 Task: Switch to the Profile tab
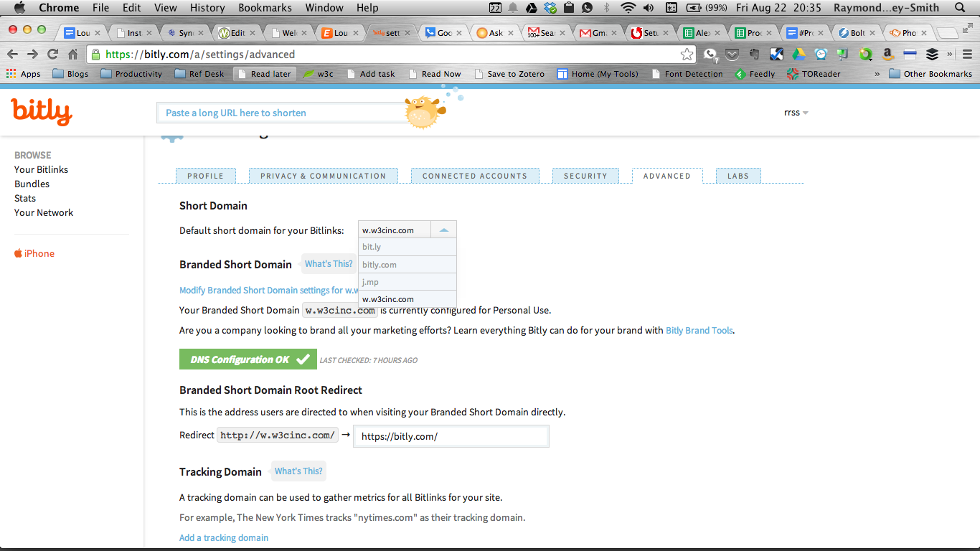pos(206,176)
